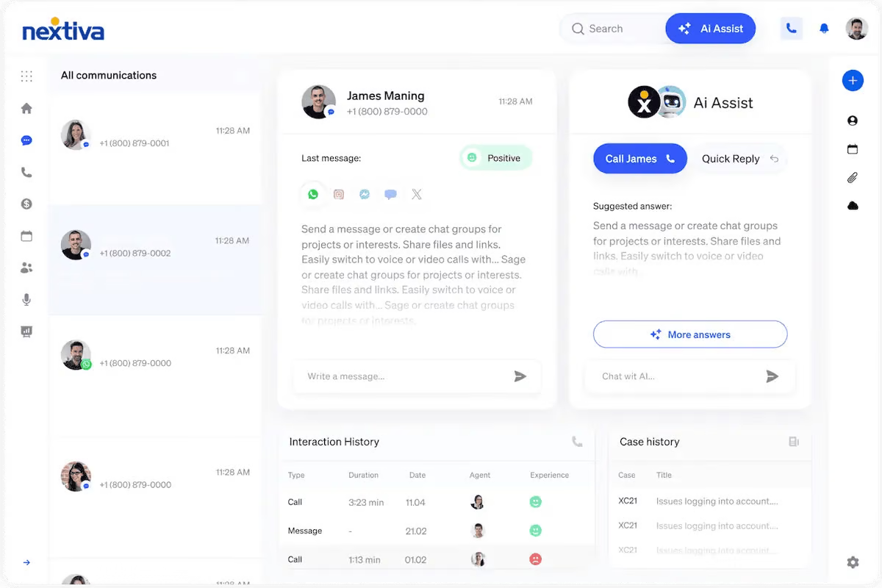
Task: Click the red unhappy experience face icon
Action: coord(536,559)
